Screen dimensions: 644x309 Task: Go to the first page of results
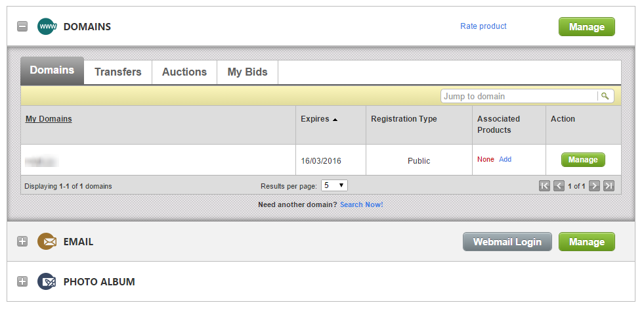(x=544, y=186)
